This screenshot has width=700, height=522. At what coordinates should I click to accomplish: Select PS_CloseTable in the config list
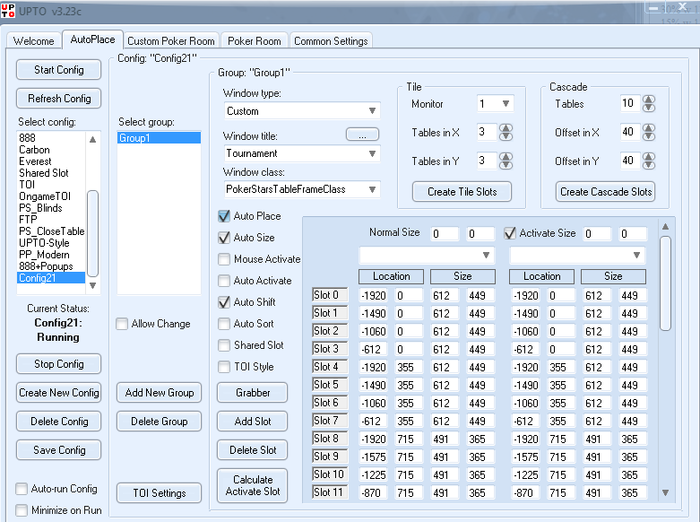coord(51,231)
